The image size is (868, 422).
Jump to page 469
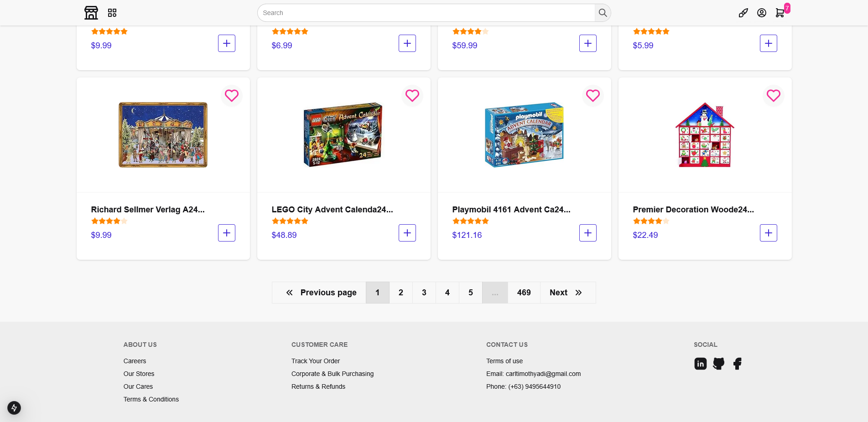coord(524,293)
